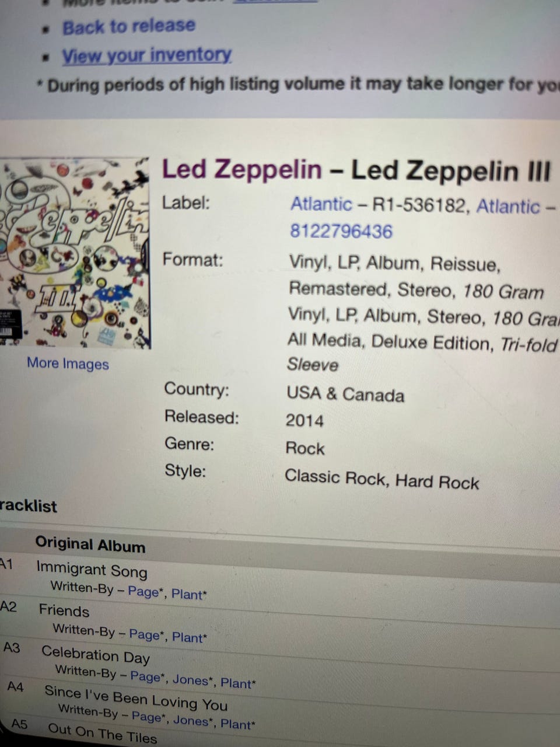Image resolution: width=560 pixels, height=747 pixels.
Task: Click the Page credit under Friends
Action: tap(144, 634)
